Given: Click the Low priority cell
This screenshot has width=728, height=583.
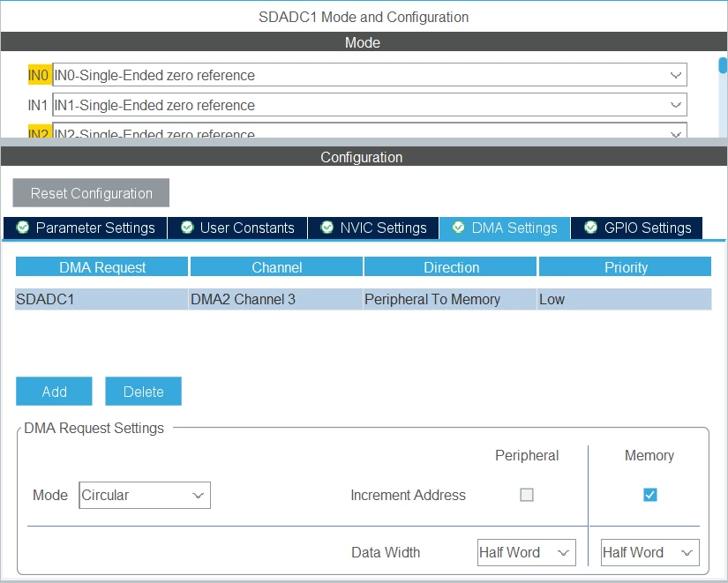Looking at the screenshot, I should click(x=625, y=299).
